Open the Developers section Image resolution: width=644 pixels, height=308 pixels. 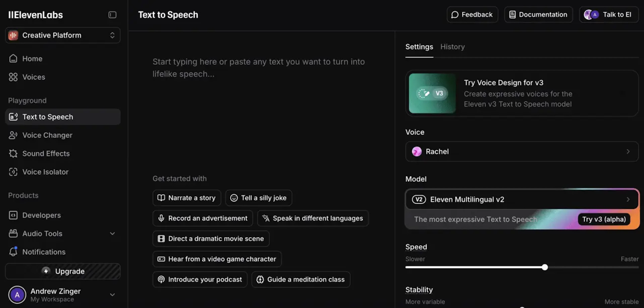tap(41, 215)
